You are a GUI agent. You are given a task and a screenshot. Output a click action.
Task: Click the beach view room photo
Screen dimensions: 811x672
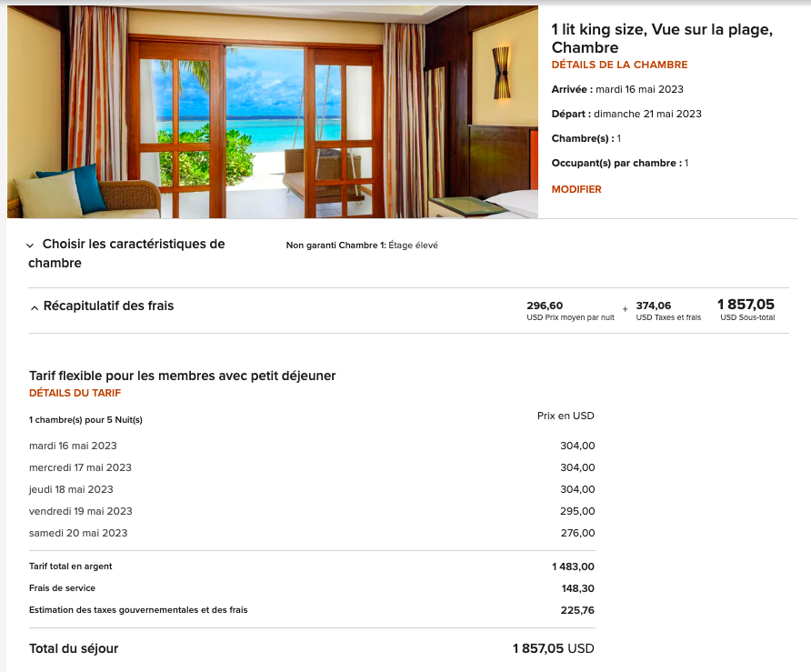pyautogui.click(x=273, y=112)
